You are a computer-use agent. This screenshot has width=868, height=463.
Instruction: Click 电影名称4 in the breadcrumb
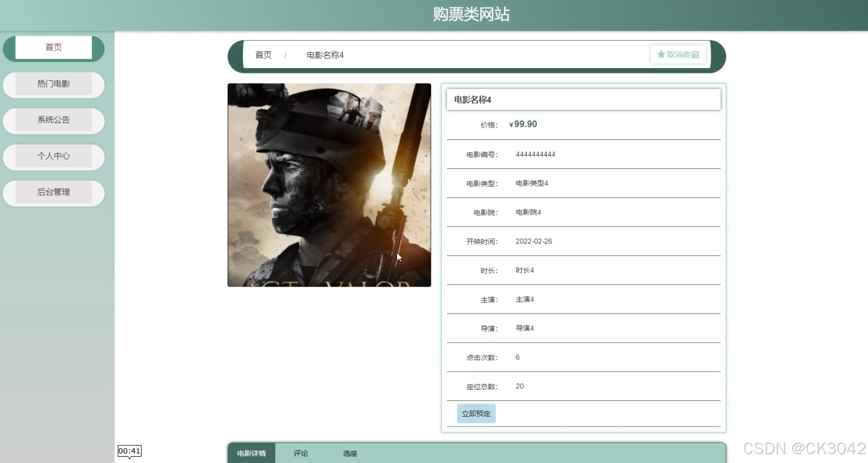click(x=325, y=55)
